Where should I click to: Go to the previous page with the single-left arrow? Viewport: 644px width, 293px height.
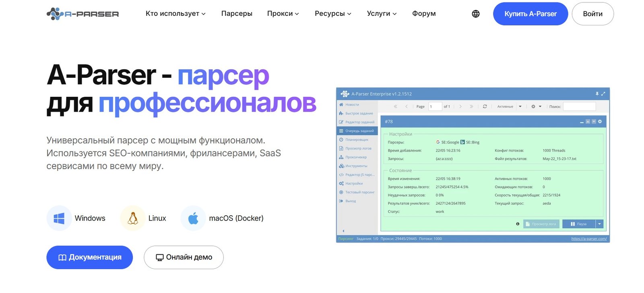(407, 106)
